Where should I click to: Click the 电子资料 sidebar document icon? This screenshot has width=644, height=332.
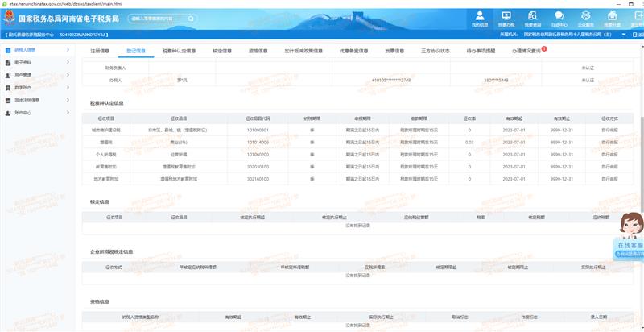9,61
